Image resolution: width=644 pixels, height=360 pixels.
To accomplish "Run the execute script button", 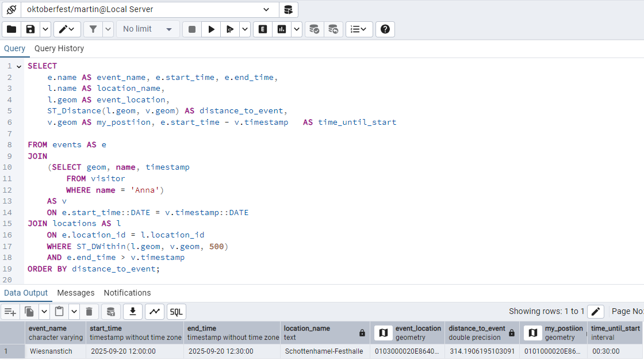I will [x=230, y=29].
